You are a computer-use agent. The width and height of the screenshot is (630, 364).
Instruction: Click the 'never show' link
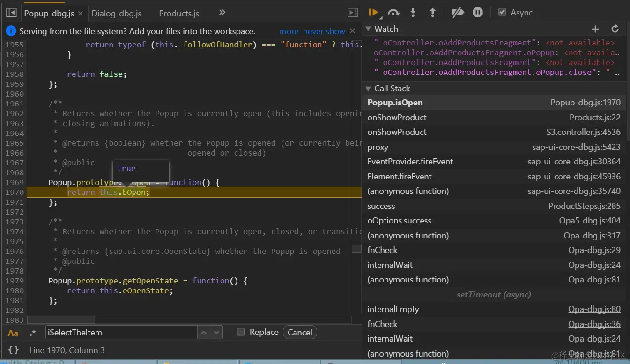click(x=324, y=31)
